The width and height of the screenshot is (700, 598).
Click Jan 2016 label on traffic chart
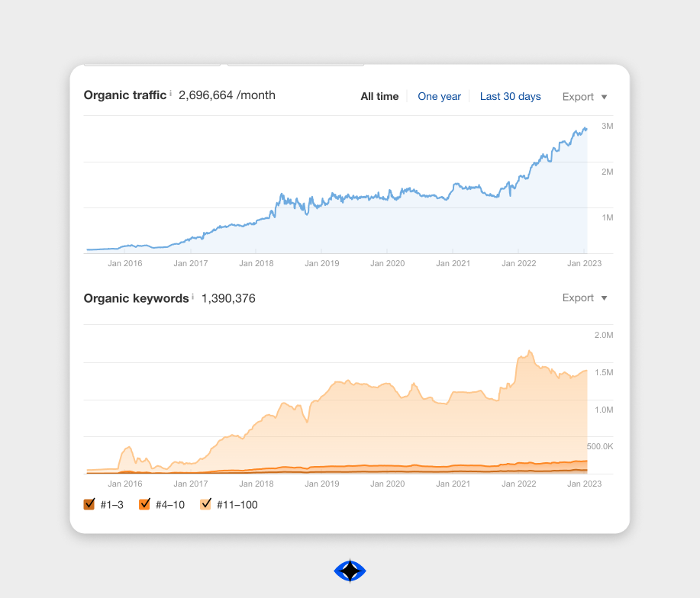125,264
